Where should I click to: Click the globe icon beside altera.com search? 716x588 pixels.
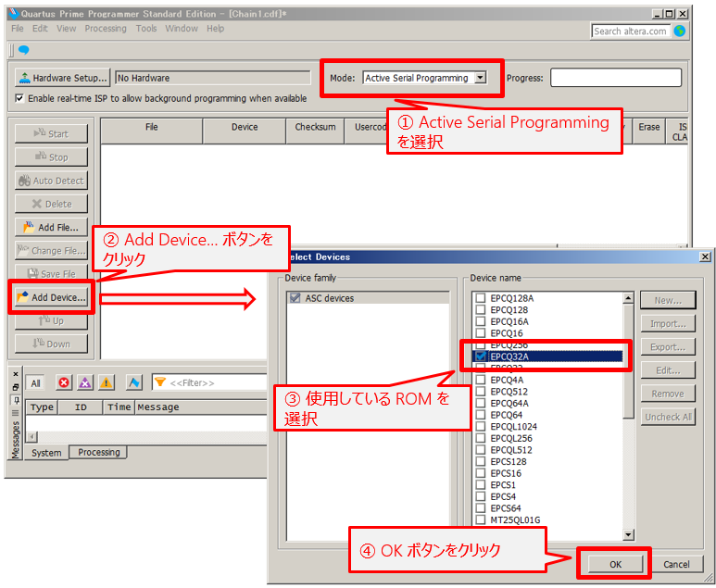(x=680, y=31)
